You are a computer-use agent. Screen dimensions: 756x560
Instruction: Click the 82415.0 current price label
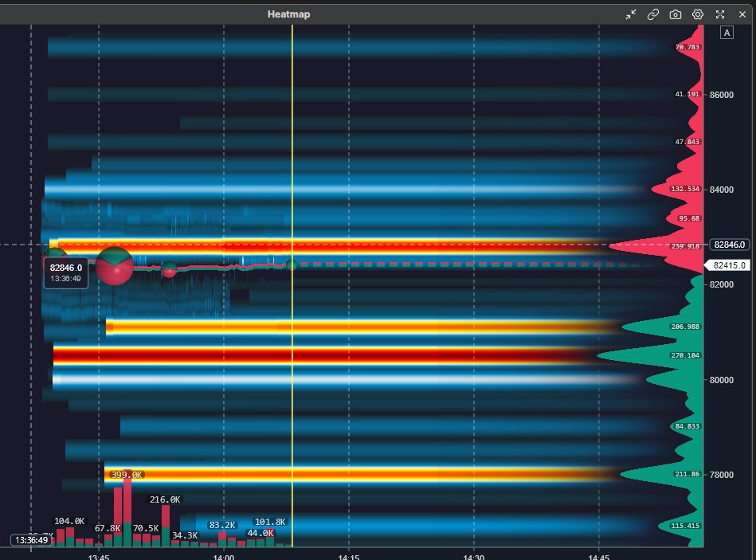[x=729, y=265]
